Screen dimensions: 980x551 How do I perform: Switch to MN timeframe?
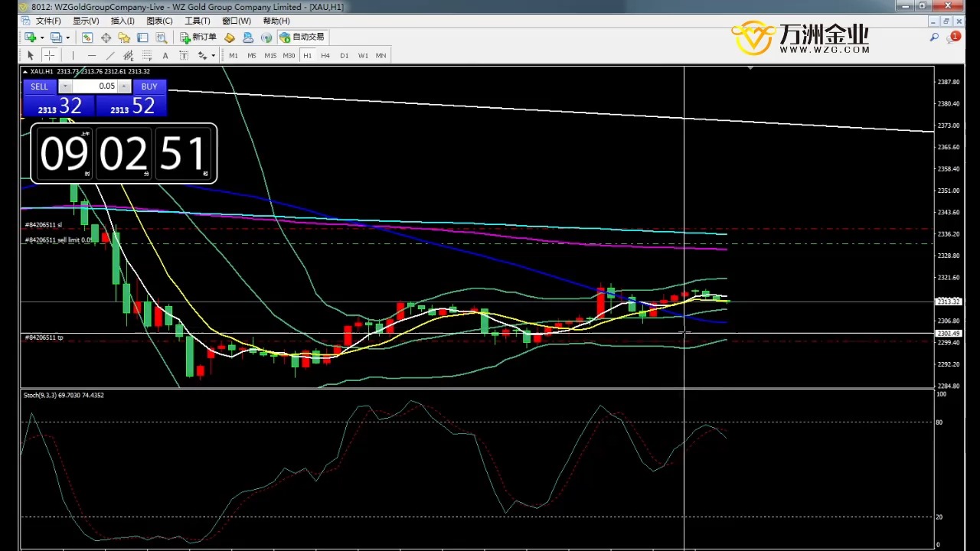(381, 55)
